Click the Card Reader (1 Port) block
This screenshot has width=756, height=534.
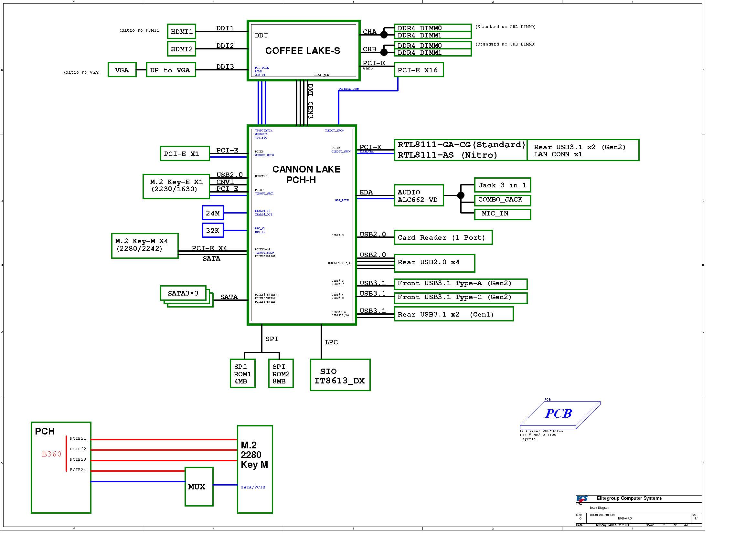(x=443, y=237)
